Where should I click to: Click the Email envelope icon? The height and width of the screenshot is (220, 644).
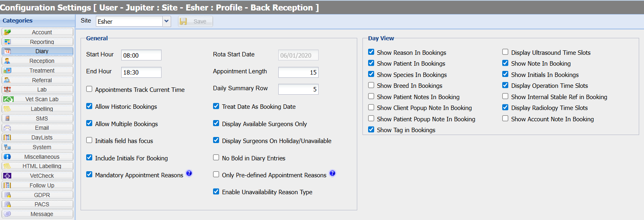pos(7,128)
